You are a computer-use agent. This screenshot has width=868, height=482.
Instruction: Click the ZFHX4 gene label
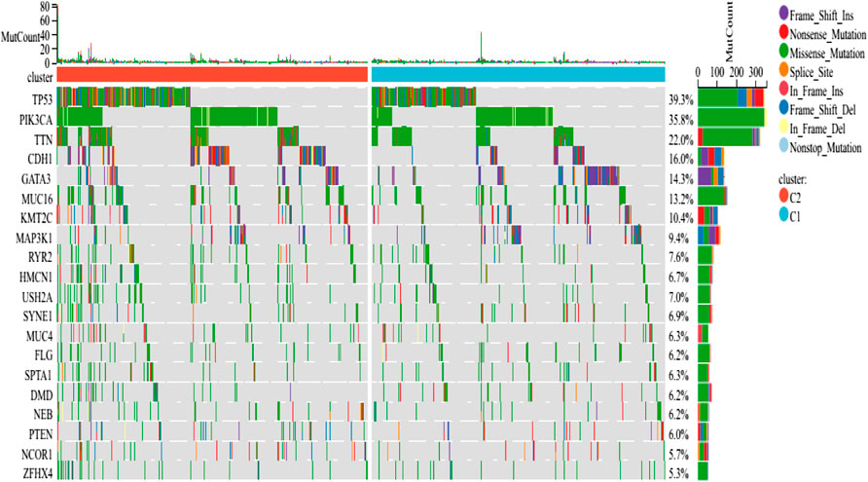(x=38, y=473)
